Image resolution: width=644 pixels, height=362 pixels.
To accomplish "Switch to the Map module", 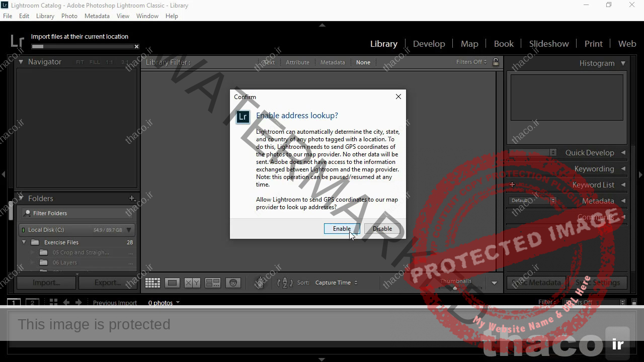I will [x=469, y=44].
